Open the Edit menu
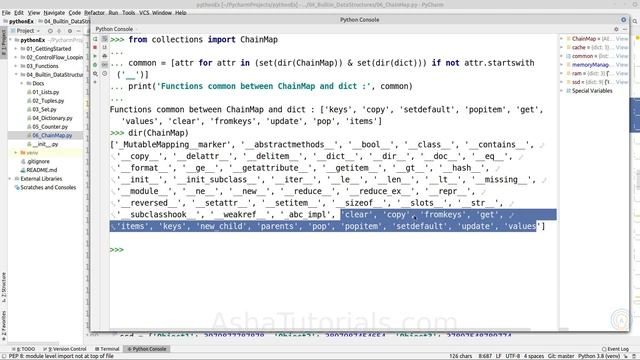The image size is (640, 360). click(19, 13)
